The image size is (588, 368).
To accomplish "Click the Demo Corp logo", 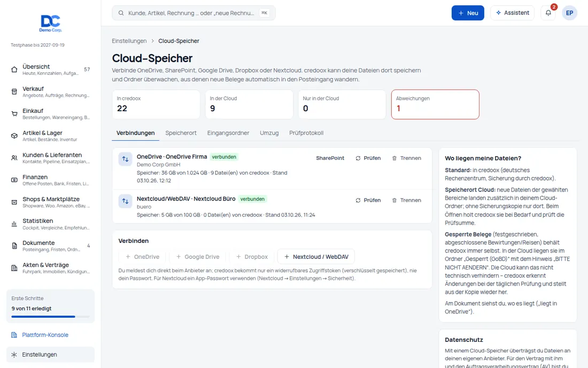I will (x=51, y=23).
